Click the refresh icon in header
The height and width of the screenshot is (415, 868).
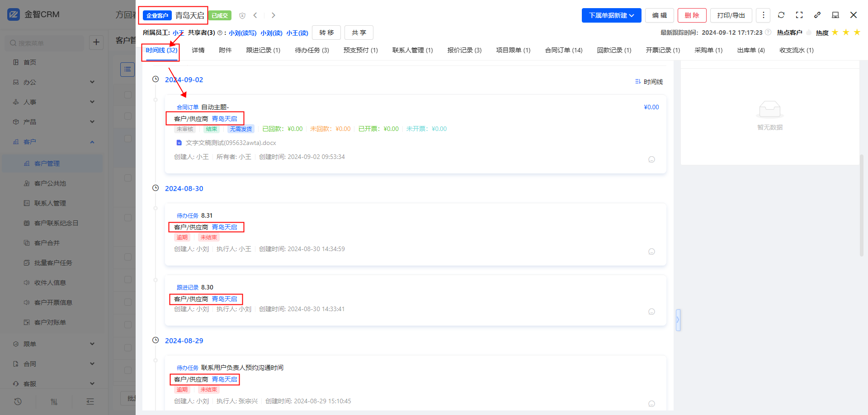[x=781, y=15]
